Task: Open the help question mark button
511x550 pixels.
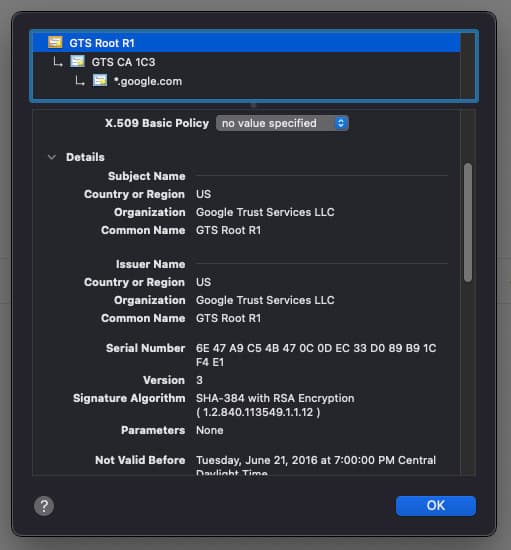Action: pos(44,506)
